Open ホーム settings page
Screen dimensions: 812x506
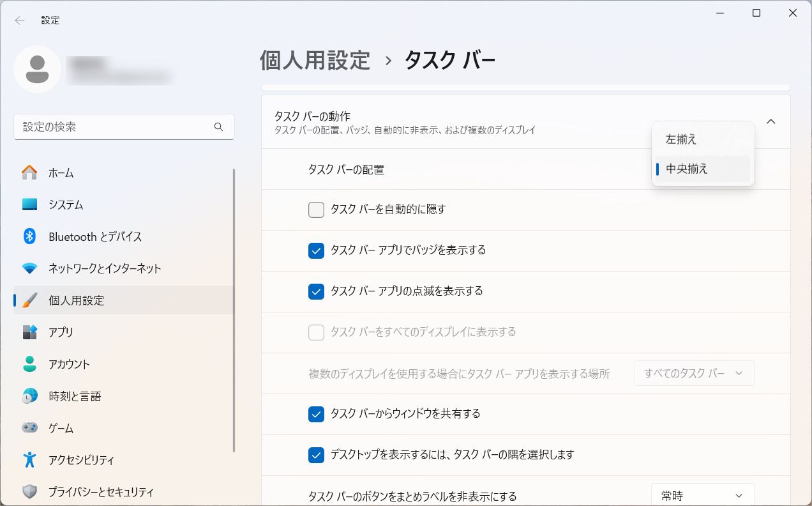[123, 172]
